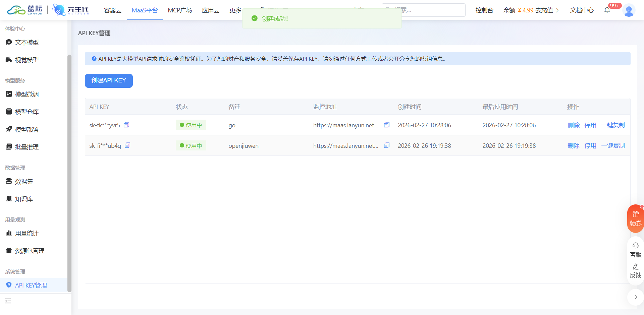Copy the openjiuwen monitoring address icon
644x315 pixels.
tap(386, 145)
